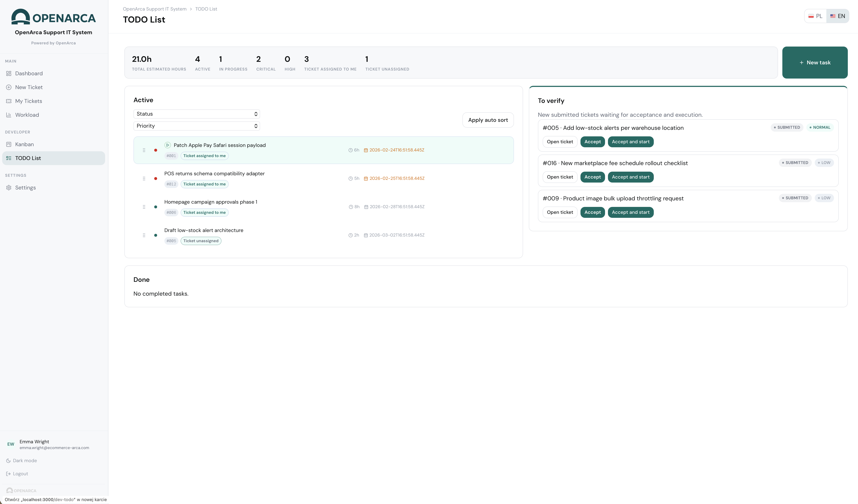Viewport: 858px width, 504px height.
Task: Open the Priority filter dropdown
Action: [196, 126]
